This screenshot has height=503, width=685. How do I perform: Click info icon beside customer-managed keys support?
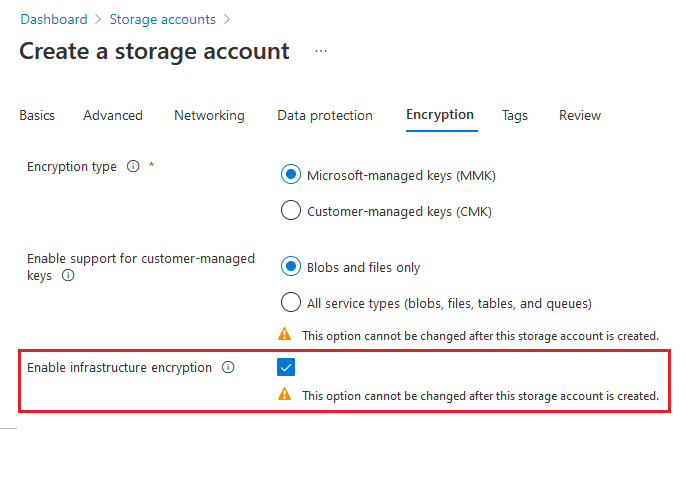click(x=68, y=276)
